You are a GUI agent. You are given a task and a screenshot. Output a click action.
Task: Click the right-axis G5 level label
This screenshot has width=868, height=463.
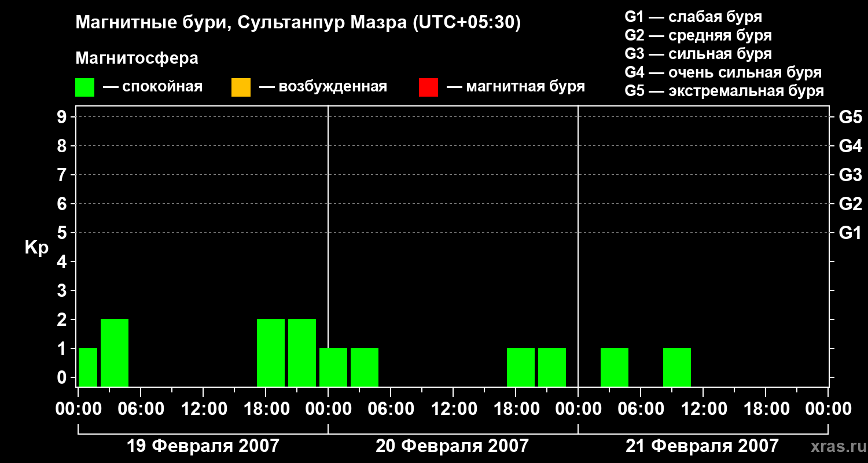(851, 117)
